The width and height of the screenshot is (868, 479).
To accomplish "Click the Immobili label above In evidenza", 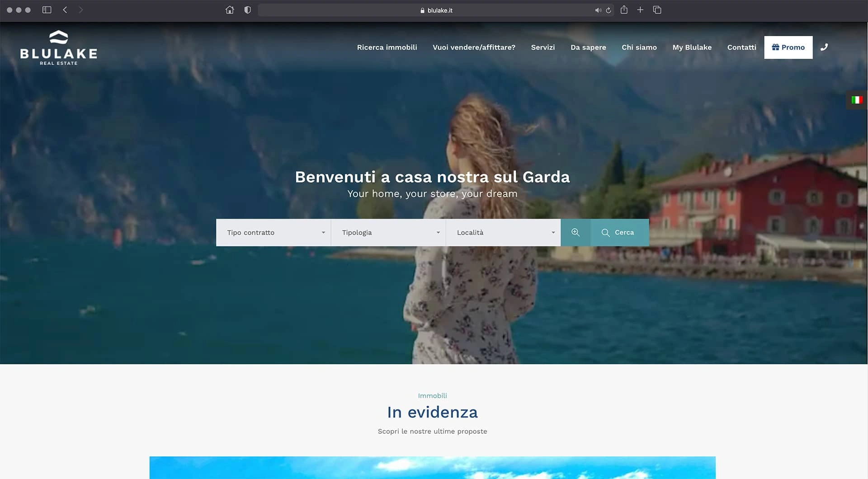I will pyautogui.click(x=432, y=395).
